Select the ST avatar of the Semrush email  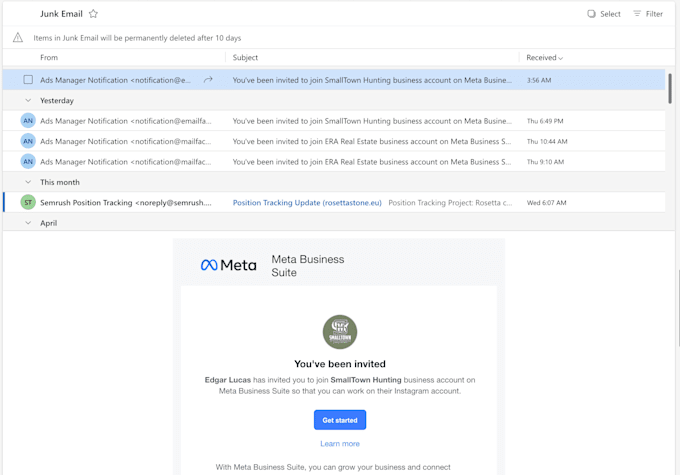pos(28,202)
